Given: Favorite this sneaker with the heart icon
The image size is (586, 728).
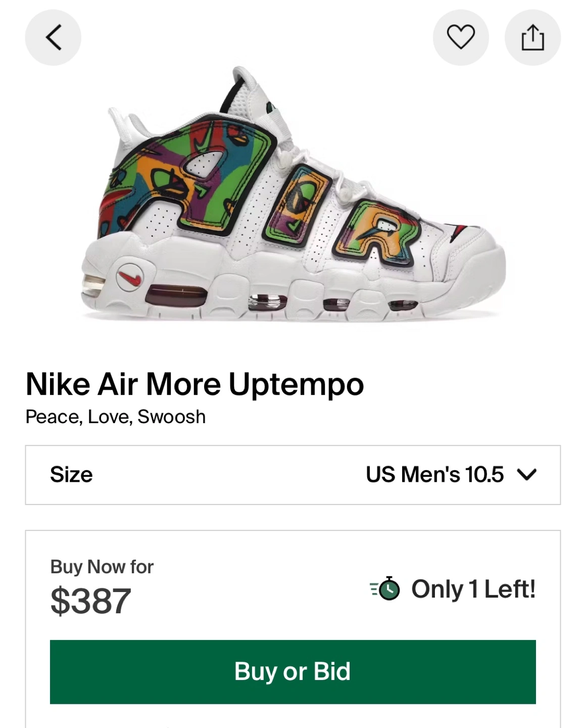Looking at the screenshot, I should 461,38.
